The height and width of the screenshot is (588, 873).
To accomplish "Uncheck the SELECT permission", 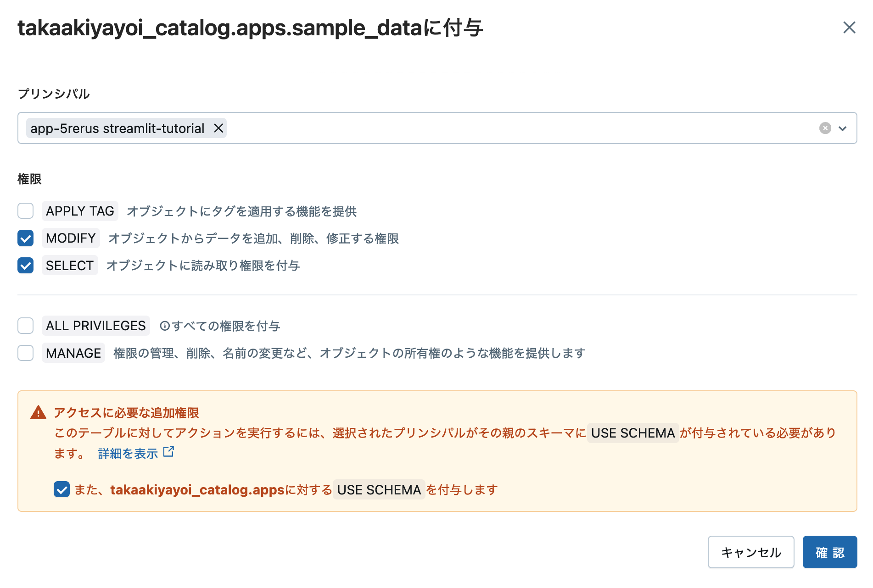I will pos(25,265).
